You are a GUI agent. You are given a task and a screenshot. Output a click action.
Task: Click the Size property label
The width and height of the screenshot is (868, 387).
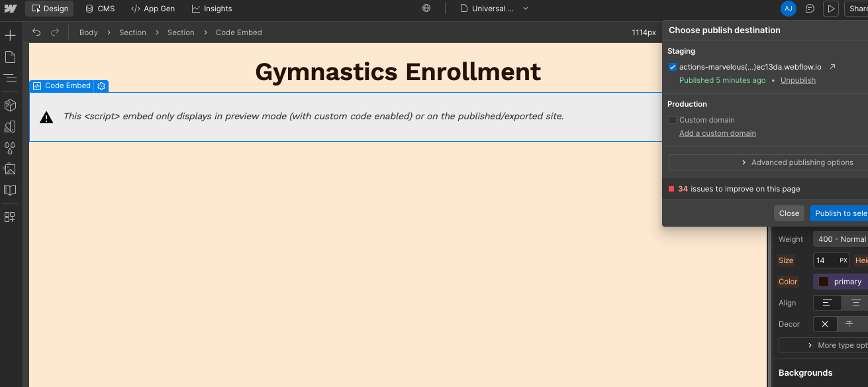pyautogui.click(x=786, y=260)
